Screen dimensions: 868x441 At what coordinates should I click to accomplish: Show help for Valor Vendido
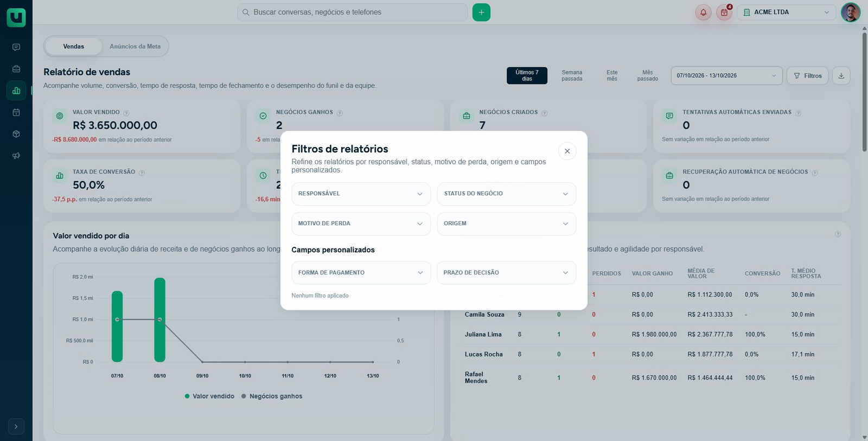(126, 113)
